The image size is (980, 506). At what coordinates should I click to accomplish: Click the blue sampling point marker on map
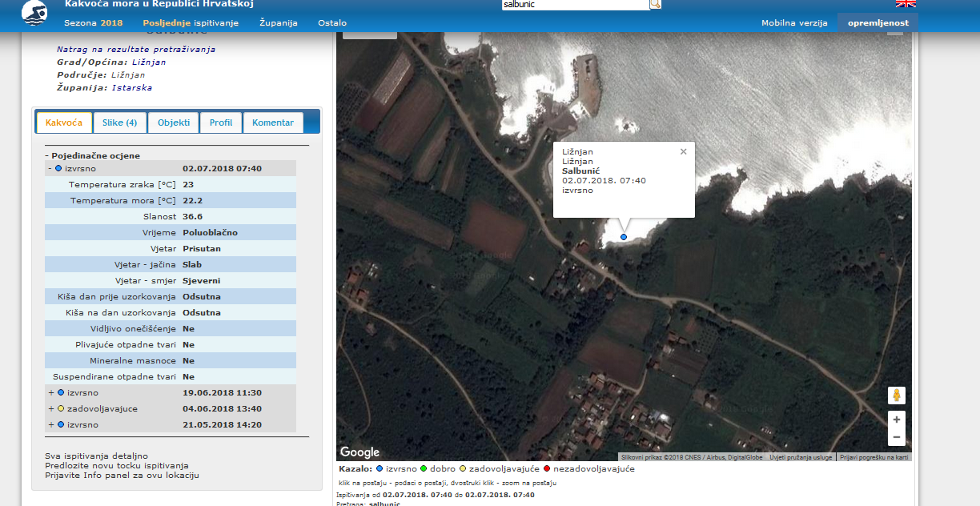(624, 237)
